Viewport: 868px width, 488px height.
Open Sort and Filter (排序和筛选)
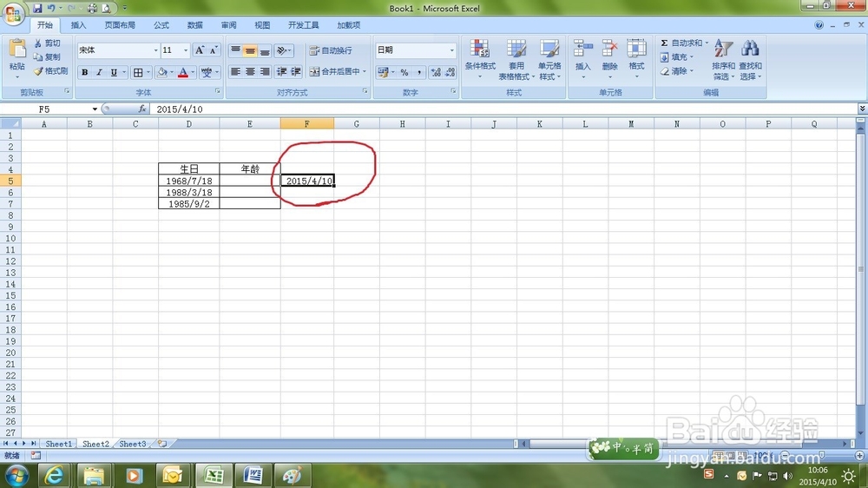coord(723,59)
